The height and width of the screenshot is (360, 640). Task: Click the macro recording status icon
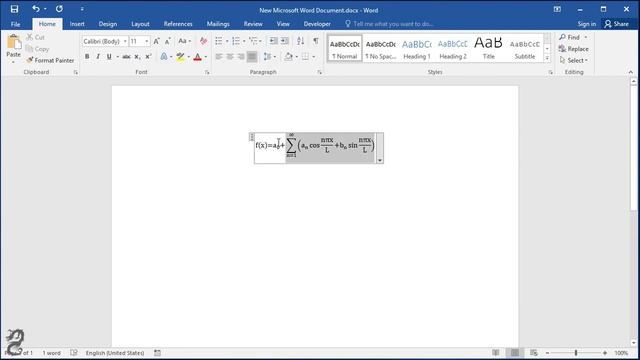(x=158, y=353)
